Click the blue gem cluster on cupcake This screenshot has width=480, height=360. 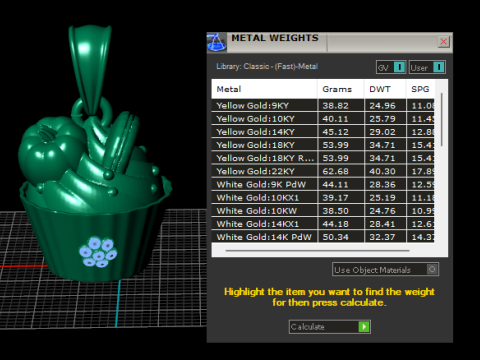pos(98,252)
